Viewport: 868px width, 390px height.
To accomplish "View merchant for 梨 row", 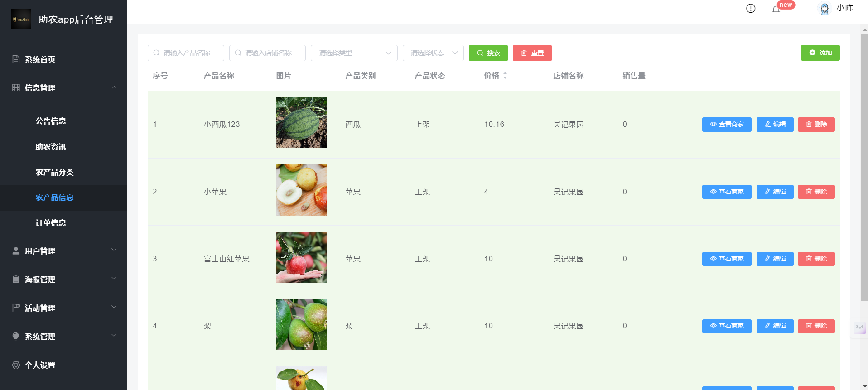I will pyautogui.click(x=727, y=326).
